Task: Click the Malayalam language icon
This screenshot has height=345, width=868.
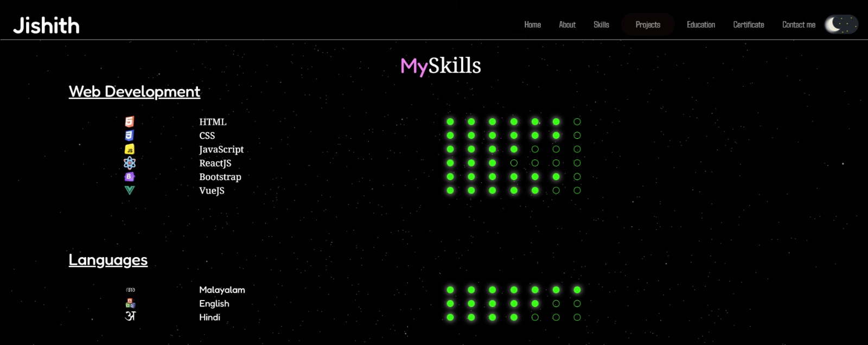Action: (x=130, y=290)
